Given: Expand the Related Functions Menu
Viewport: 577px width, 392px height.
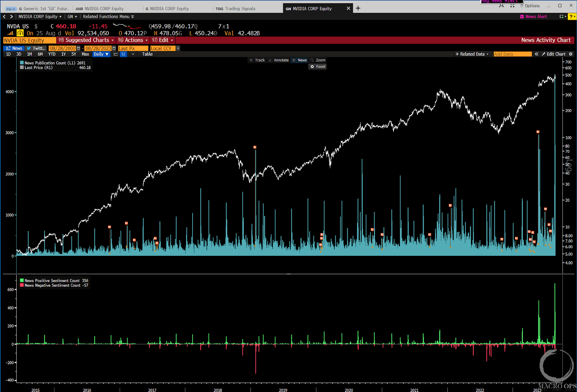Looking at the screenshot, I should click(x=108, y=17).
